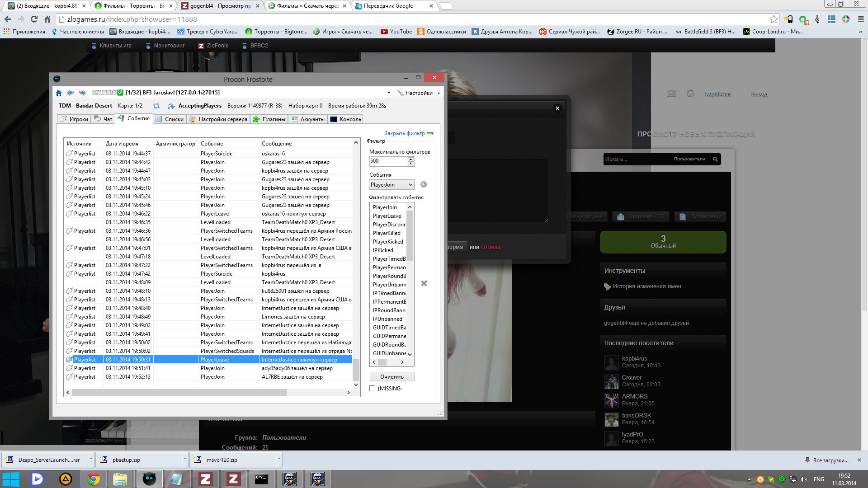
Task: Open BFBC2 site menu
Action: point(255,46)
